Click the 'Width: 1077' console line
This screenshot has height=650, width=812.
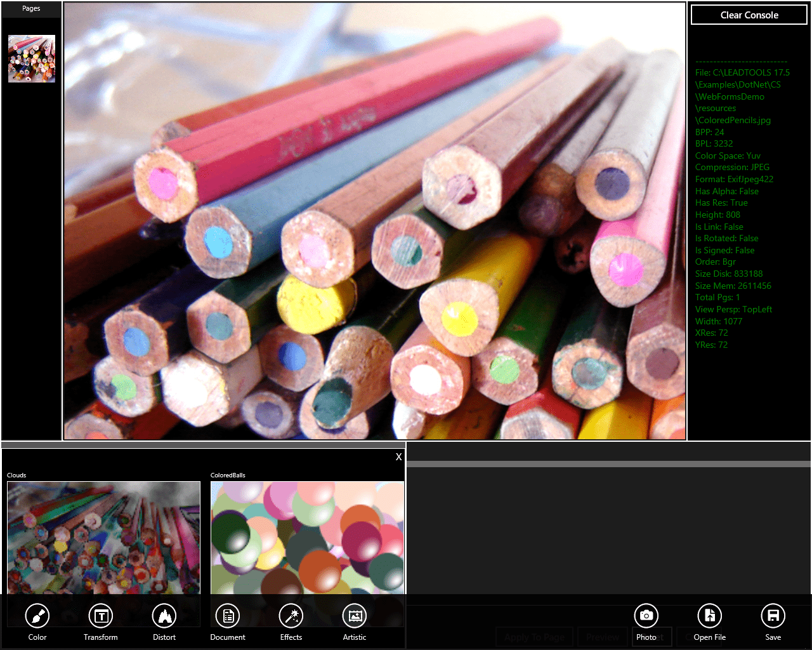pos(719,321)
